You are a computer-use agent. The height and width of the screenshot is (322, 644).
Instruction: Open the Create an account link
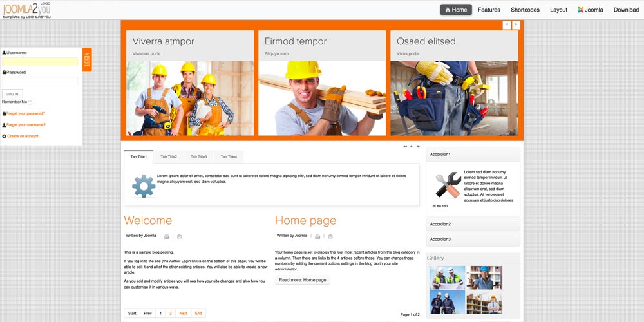23,136
